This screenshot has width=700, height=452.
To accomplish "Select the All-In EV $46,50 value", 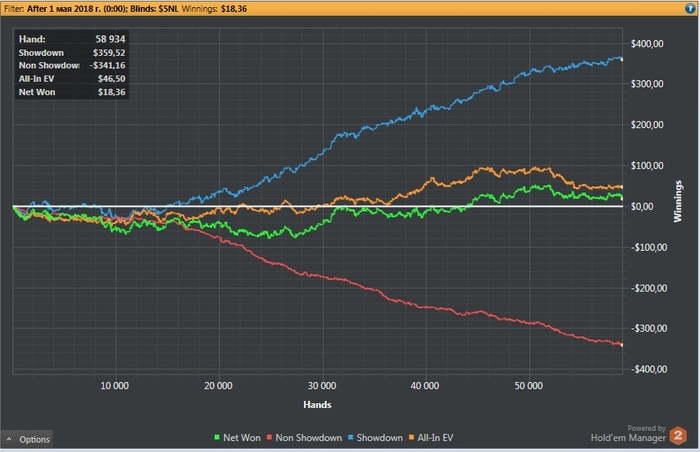I will 112,79.
